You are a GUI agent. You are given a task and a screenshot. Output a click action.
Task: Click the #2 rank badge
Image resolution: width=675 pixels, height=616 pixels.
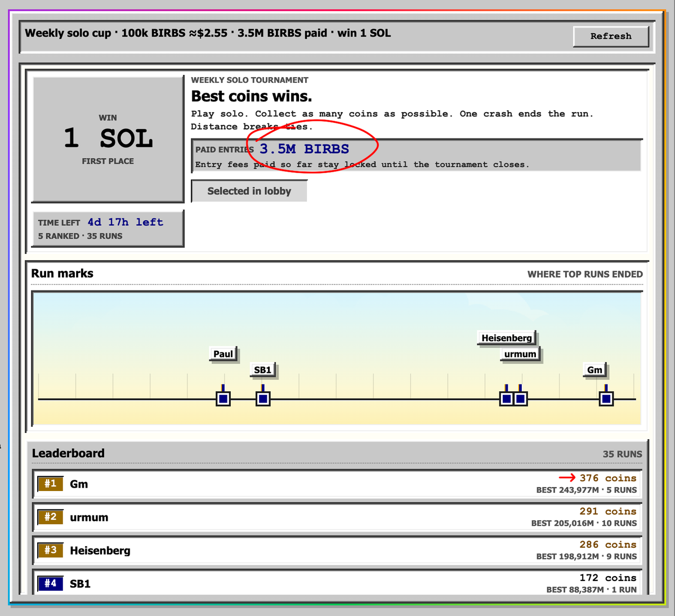point(50,517)
